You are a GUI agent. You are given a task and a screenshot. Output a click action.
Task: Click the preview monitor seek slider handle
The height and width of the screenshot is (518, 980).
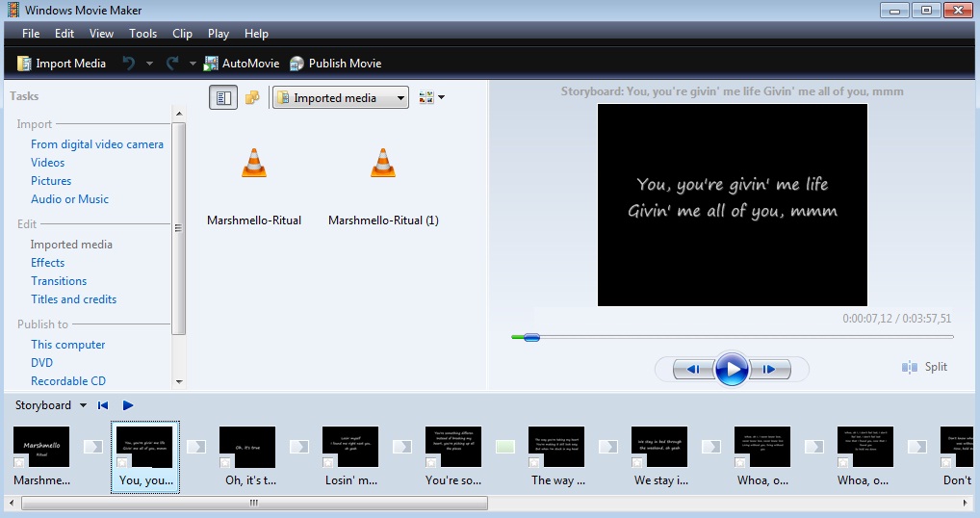tap(531, 337)
